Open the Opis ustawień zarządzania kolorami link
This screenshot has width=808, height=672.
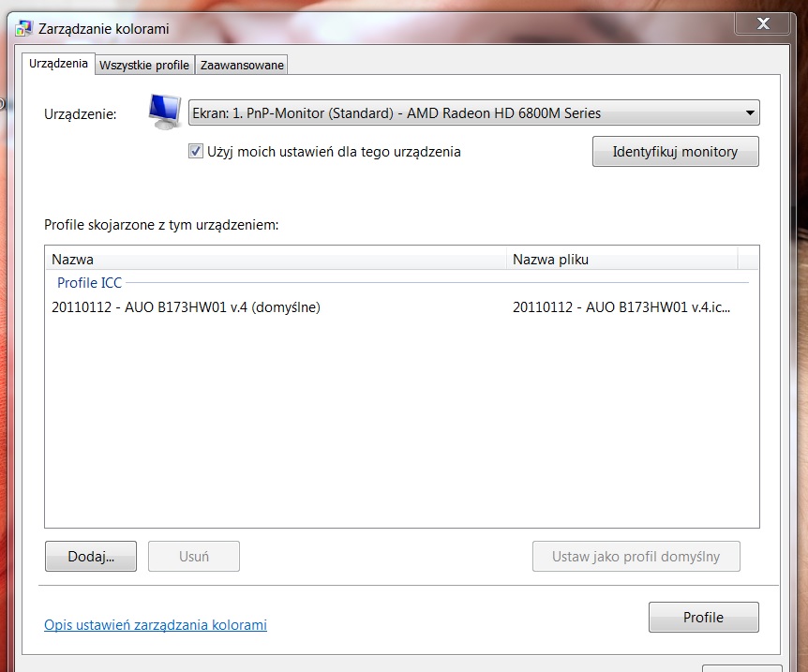156,624
